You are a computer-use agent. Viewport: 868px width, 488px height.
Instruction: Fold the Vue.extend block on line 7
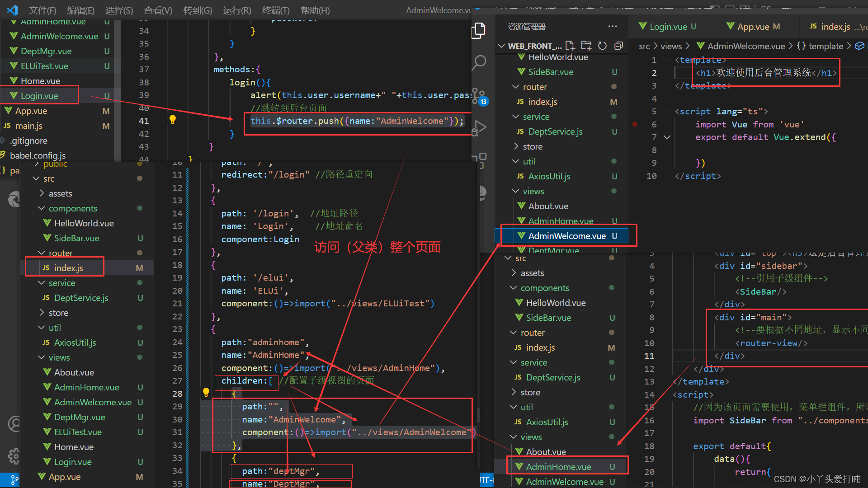click(x=667, y=137)
